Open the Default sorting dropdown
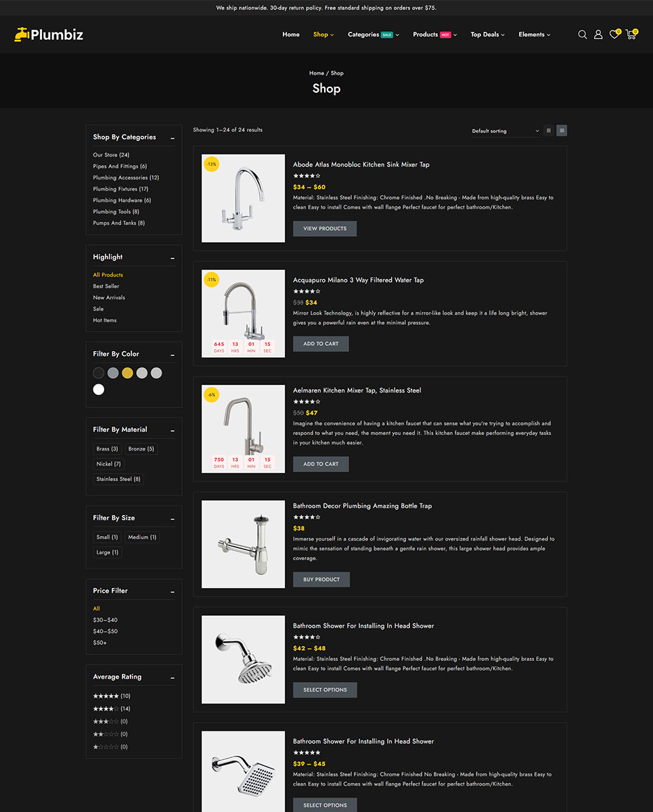Screen dimensions: 653x812 pos(505,131)
